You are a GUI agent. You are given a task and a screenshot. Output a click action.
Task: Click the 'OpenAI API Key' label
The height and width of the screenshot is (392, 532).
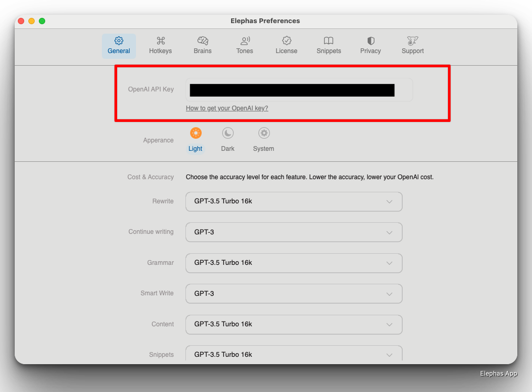[x=151, y=89]
